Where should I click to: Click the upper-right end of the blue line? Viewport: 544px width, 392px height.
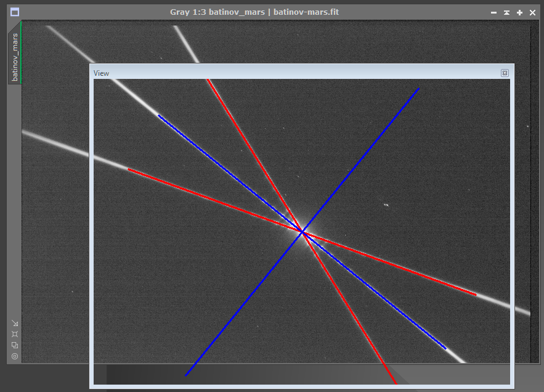[419, 89]
